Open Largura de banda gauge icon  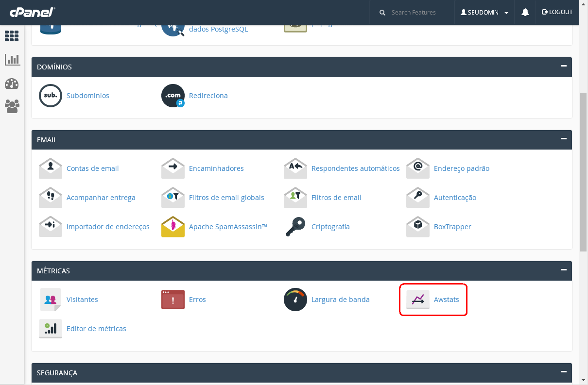(x=295, y=300)
